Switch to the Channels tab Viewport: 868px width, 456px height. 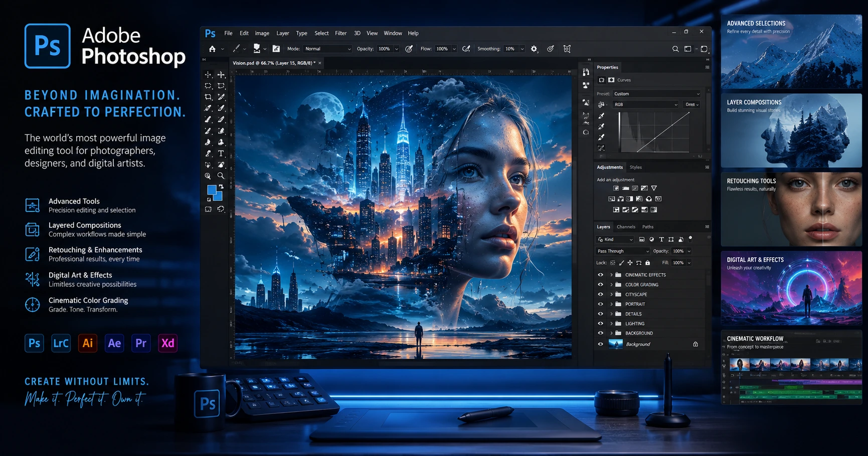[x=626, y=227]
